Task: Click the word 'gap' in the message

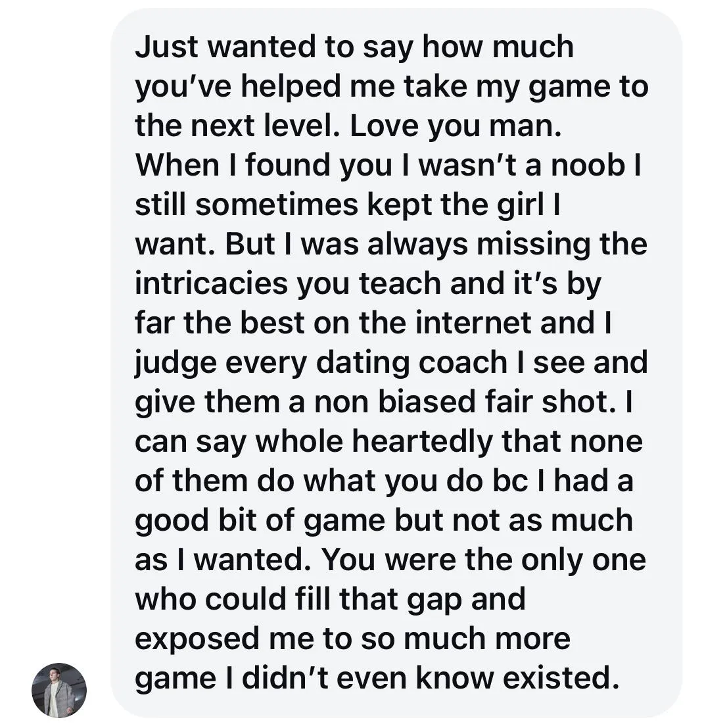Action: [x=434, y=599]
